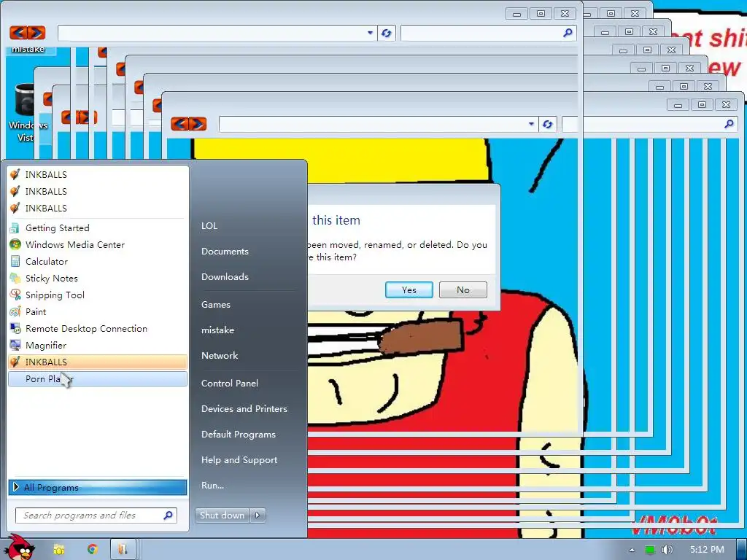Open the volume speaker tray icon
The height and width of the screenshot is (560, 747).
[668, 550]
